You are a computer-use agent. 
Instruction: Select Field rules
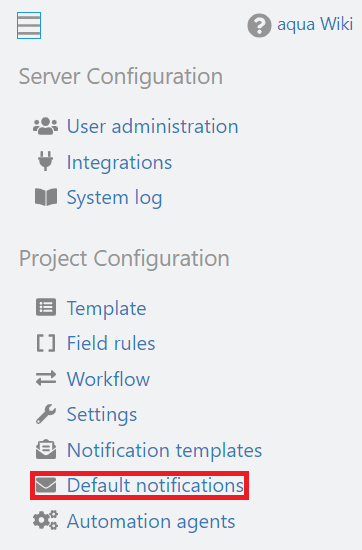(x=111, y=343)
